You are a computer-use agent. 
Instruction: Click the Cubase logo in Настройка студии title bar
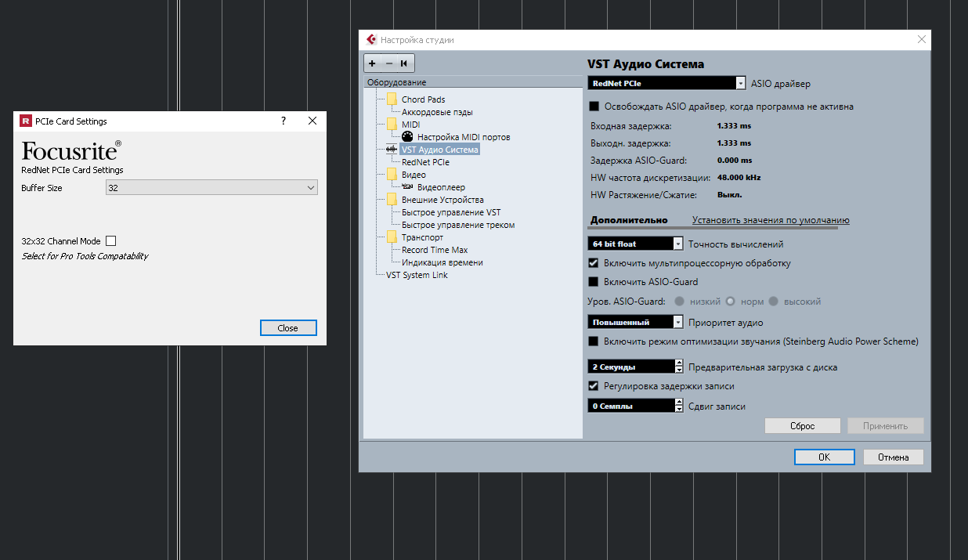(x=370, y=40)
